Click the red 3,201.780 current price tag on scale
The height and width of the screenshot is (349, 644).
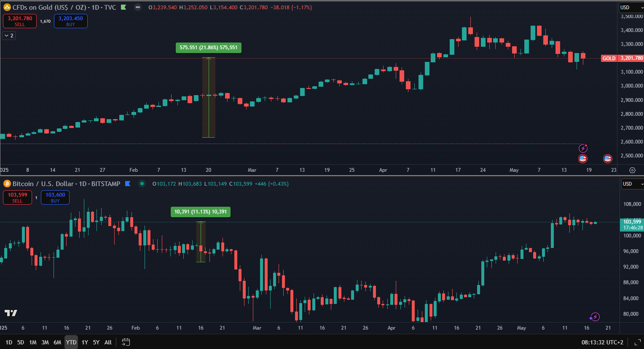631,59
